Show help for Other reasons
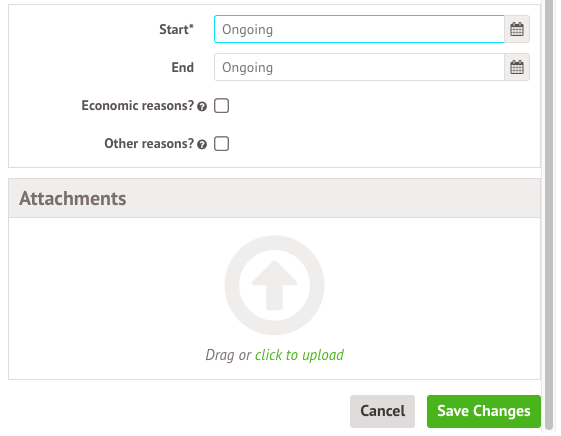 click(x=202, y=144)
